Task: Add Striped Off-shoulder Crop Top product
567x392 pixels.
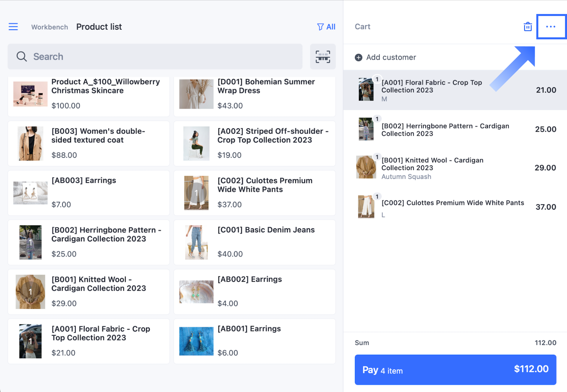Action: tap(254, 143)
